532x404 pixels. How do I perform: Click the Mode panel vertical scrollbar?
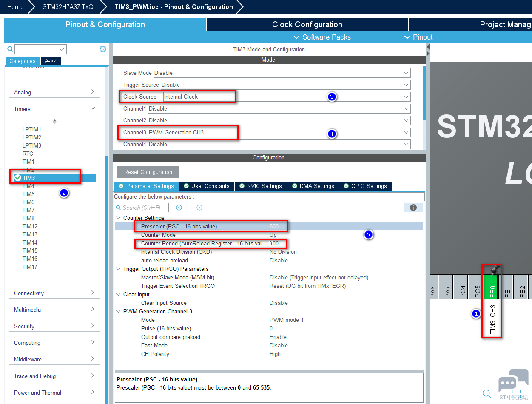(x=424, y=92)
